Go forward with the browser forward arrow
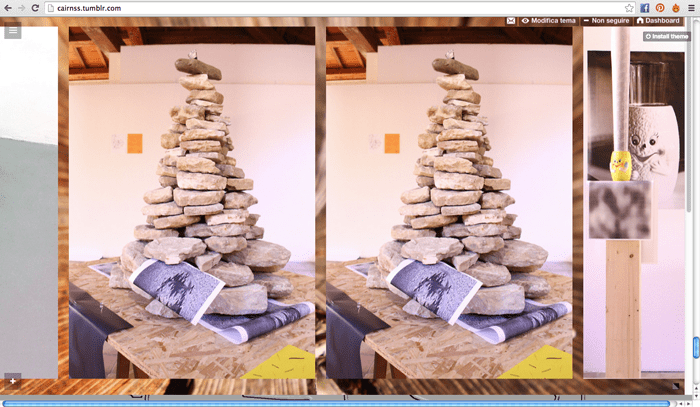The image size is (700, 407). pyautogui.click(x=21, y=8)
